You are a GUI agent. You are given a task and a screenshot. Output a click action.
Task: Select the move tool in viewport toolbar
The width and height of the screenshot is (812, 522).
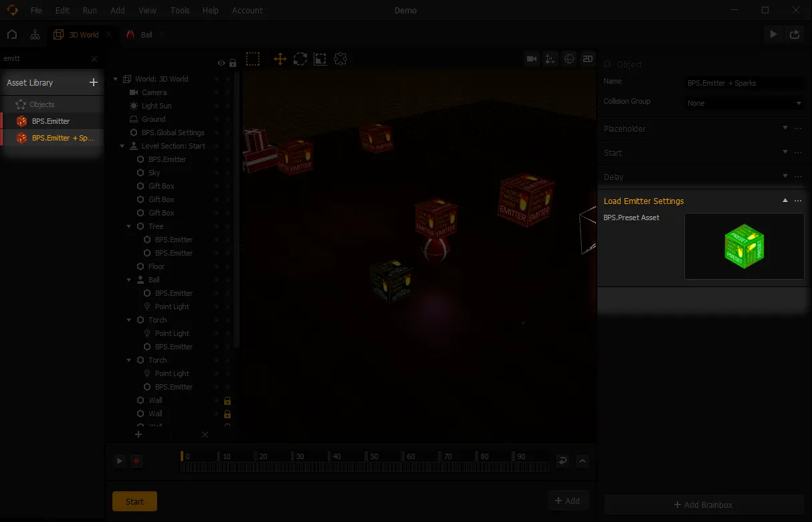(280, 59)
